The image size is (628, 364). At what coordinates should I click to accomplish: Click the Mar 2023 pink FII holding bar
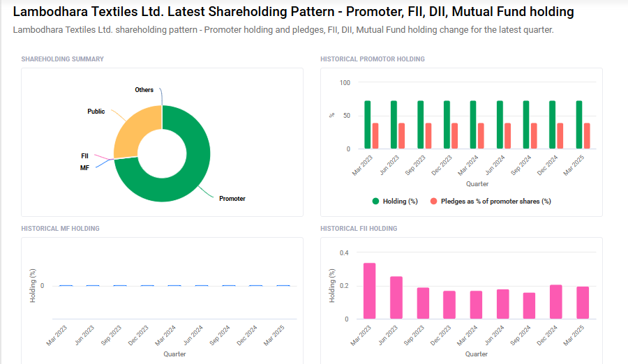click(x=369, y=291)
